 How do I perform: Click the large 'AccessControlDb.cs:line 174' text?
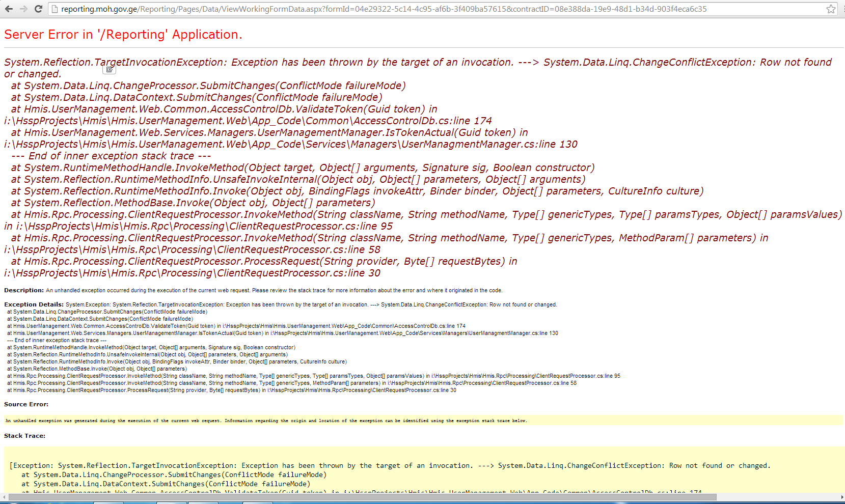(422, 121)
